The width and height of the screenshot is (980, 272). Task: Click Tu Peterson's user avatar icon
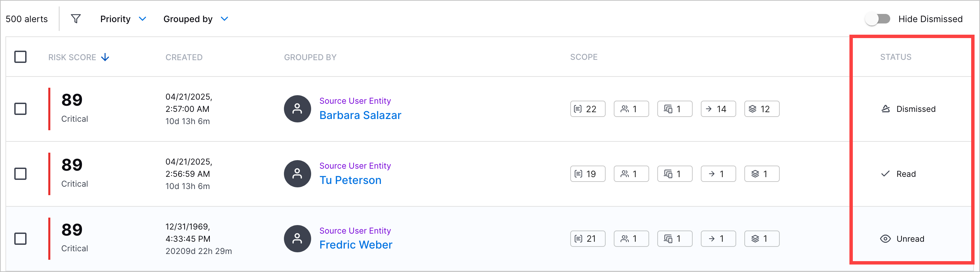click(x=298, y=174)
